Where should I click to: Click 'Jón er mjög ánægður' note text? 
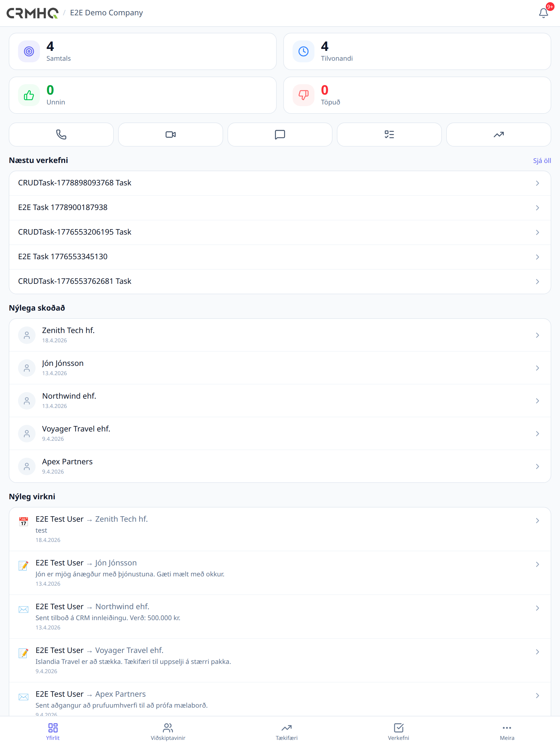click(x=130, y=574)
